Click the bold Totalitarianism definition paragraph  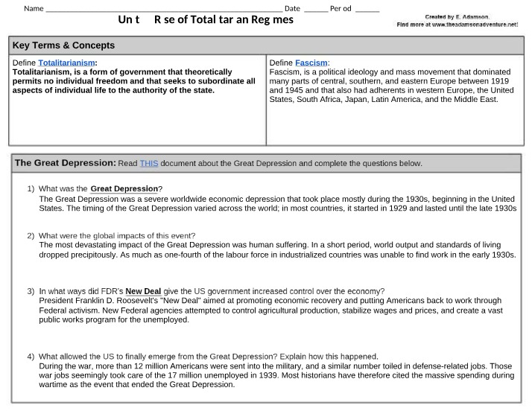134,81
